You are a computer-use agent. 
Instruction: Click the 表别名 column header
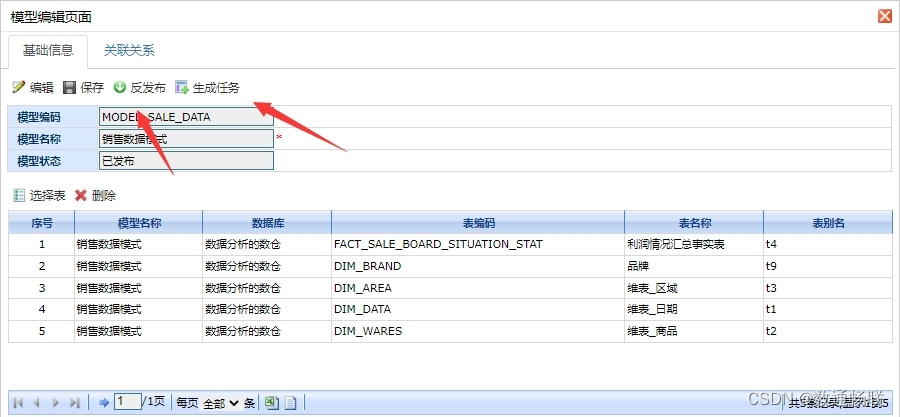828,223
